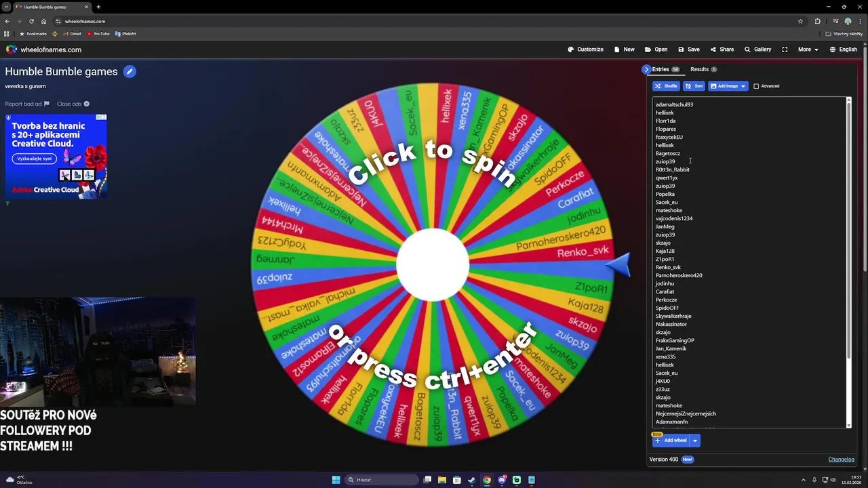Viewport: 868px width, 488px height.
Task: Close the Humble Bumble games tab
Action: (87, 7)
